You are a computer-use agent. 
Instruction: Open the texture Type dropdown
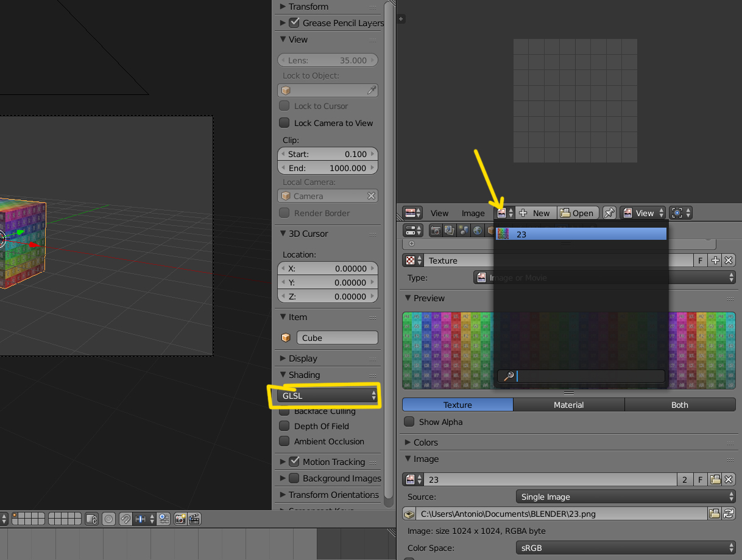(605, 278)
